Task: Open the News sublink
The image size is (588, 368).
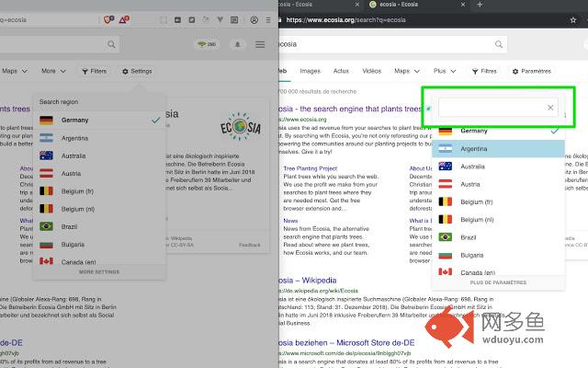Action: pos(290,221)
